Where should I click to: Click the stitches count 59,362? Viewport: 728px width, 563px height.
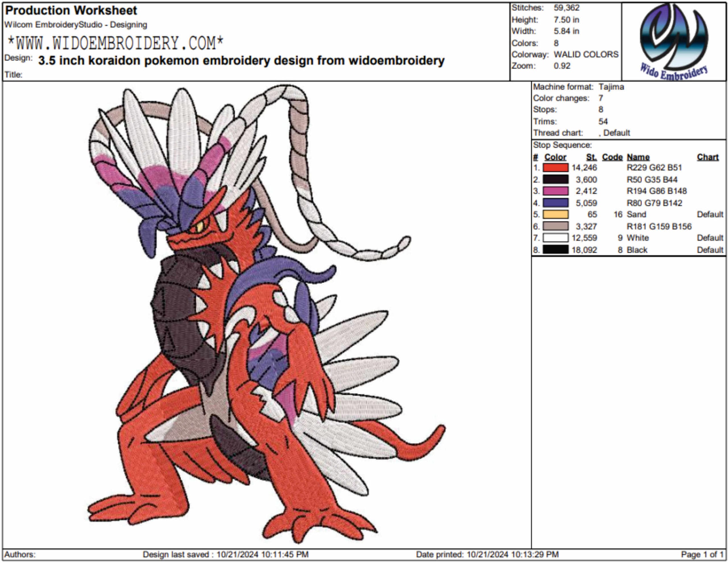point(566,8)
